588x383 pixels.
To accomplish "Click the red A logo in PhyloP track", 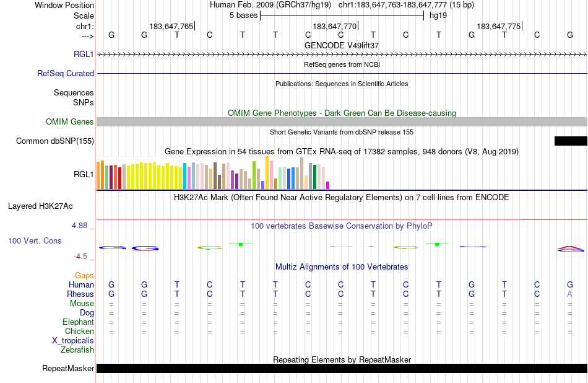I will coord(571,247).
